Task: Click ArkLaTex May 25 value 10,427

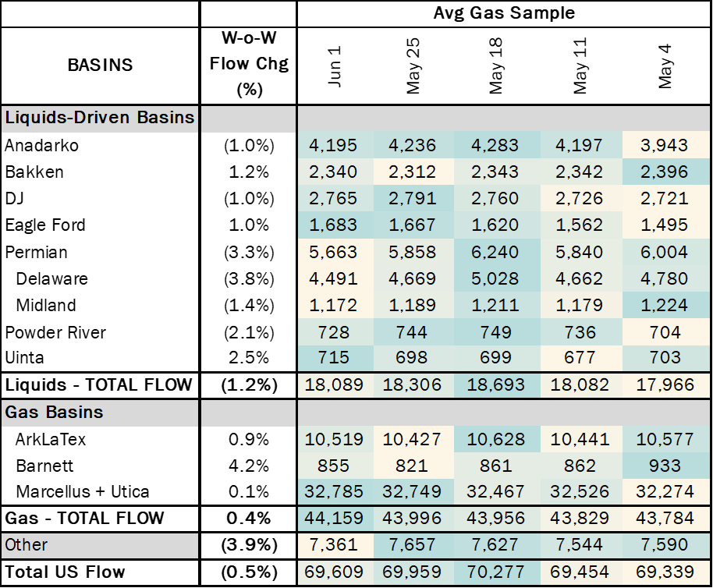Action: coord(412,439)
